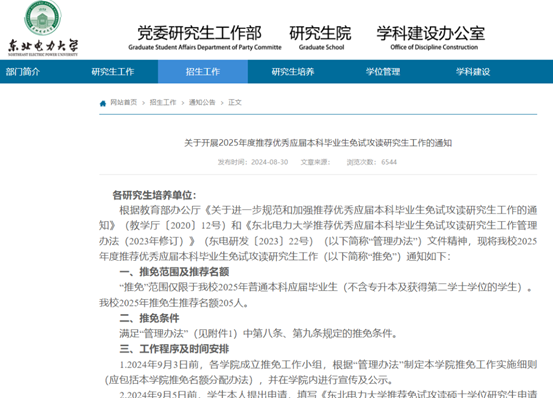553x398 pixels.
Task: Click heading 二、推免条件
Action: 149,318
